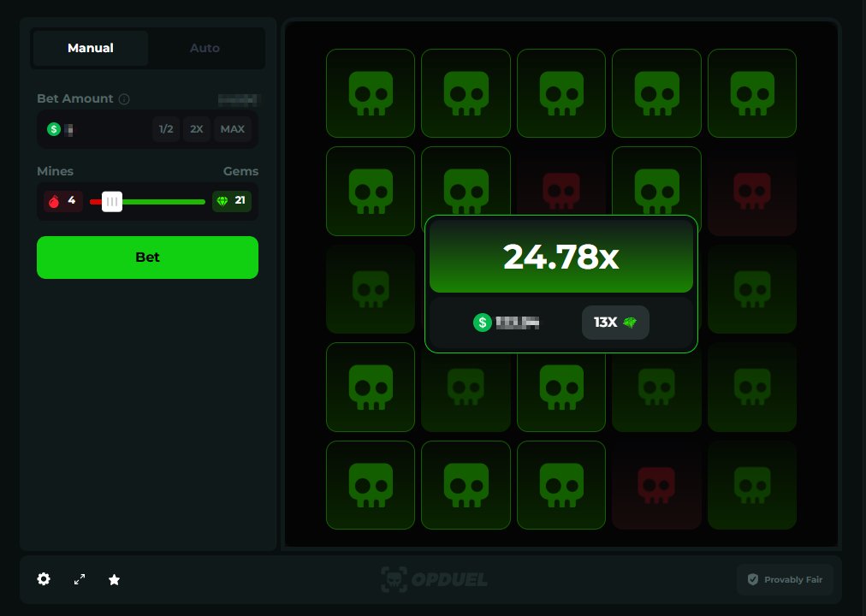Select the skull tile in second row, first column

pos(371,191)
